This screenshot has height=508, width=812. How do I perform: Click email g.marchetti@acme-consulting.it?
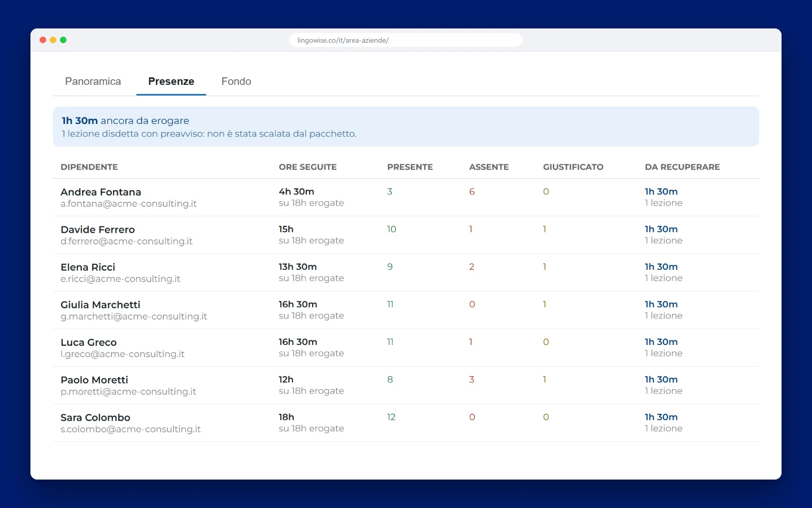click(133, 316)
